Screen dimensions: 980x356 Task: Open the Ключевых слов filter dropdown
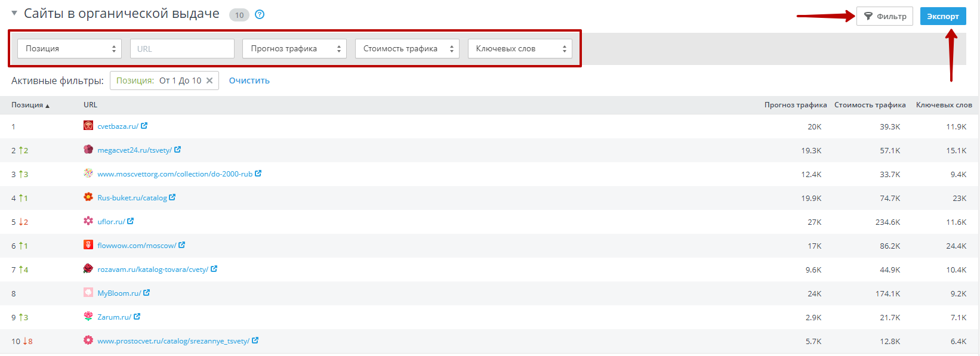520,49
